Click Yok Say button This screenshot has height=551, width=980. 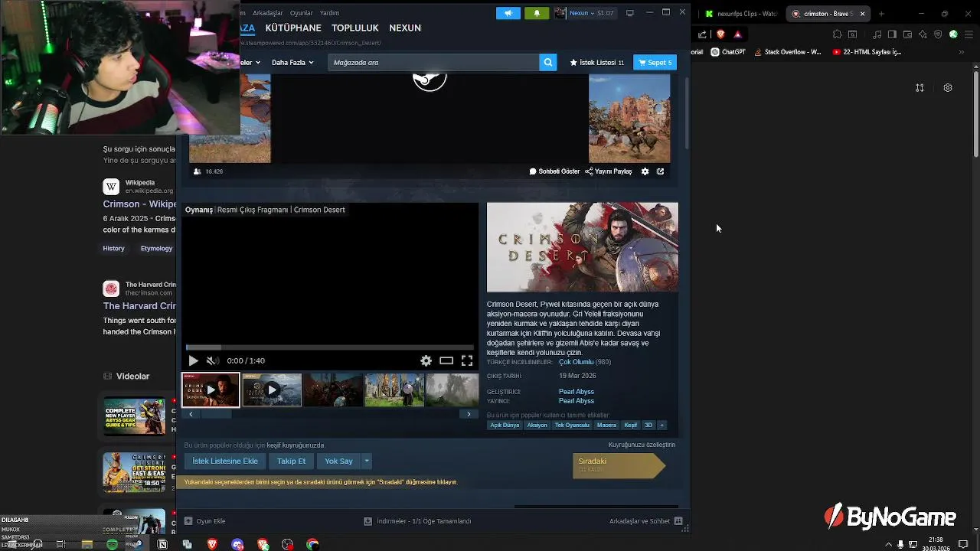coord(338,461)
